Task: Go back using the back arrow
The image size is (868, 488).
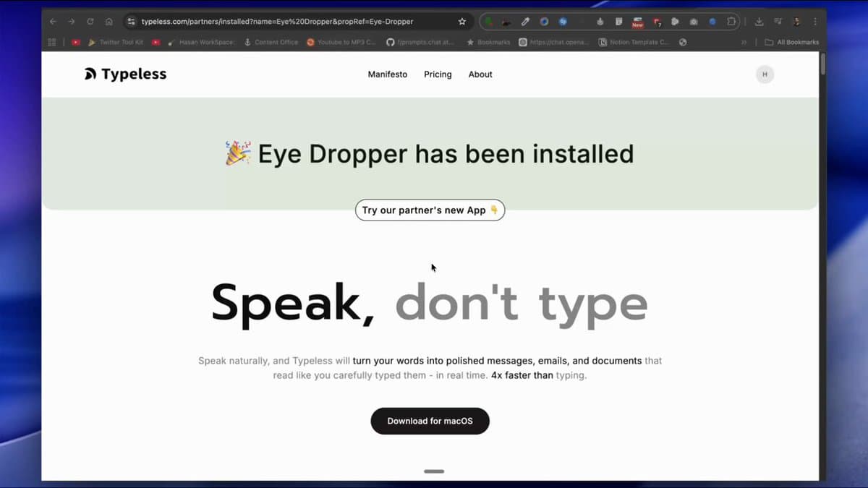Action: (51, 21)
